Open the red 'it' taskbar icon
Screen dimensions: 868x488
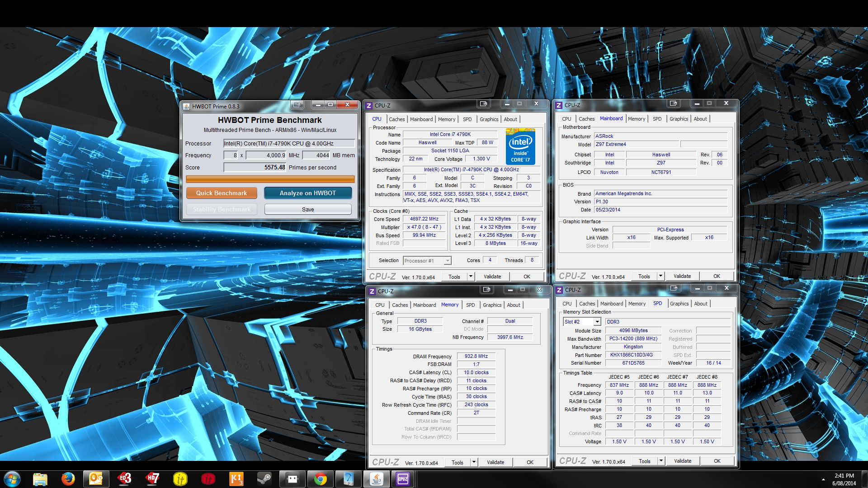[x=208, y=479]
